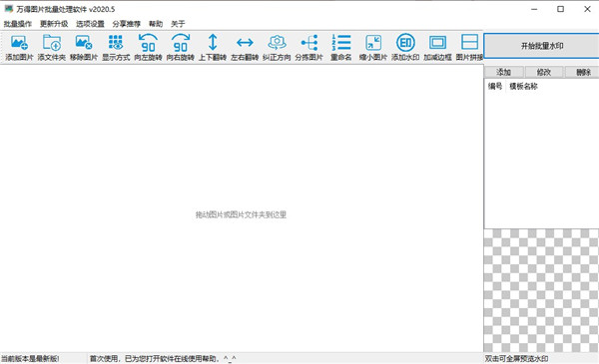Click the 添加图片 (add image) toolbar icon
This screenshot has height=364, width=599.
pyautogui.click(x=19, y=47)
